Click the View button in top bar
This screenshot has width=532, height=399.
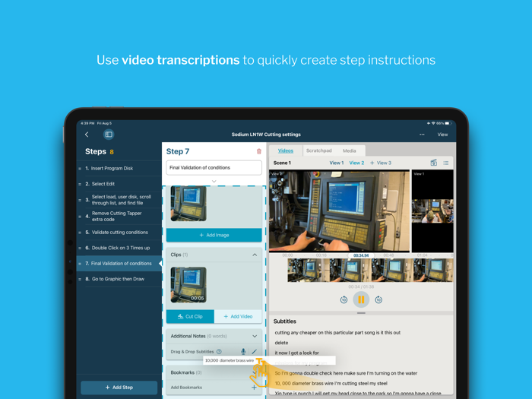point(442,135)
